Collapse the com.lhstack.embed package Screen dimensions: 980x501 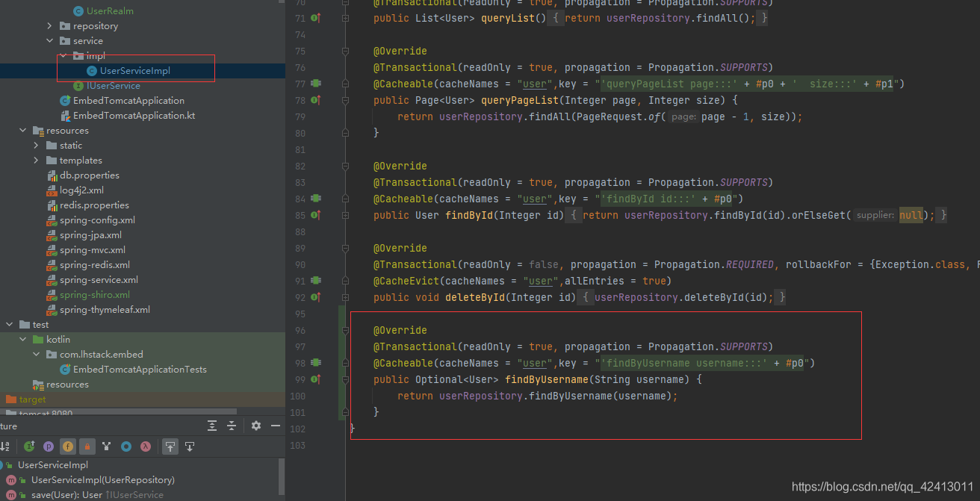click(x=37, y=355)
